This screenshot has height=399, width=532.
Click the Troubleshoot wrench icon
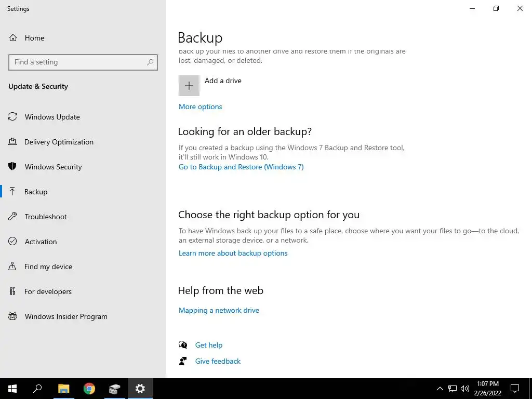point(12,216)
